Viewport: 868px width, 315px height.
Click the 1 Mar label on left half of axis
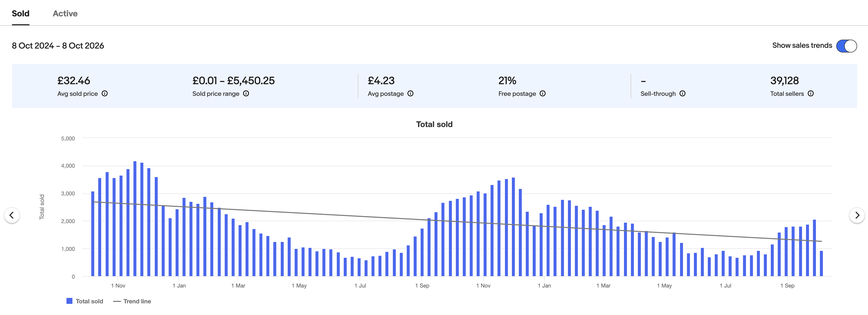238,286
